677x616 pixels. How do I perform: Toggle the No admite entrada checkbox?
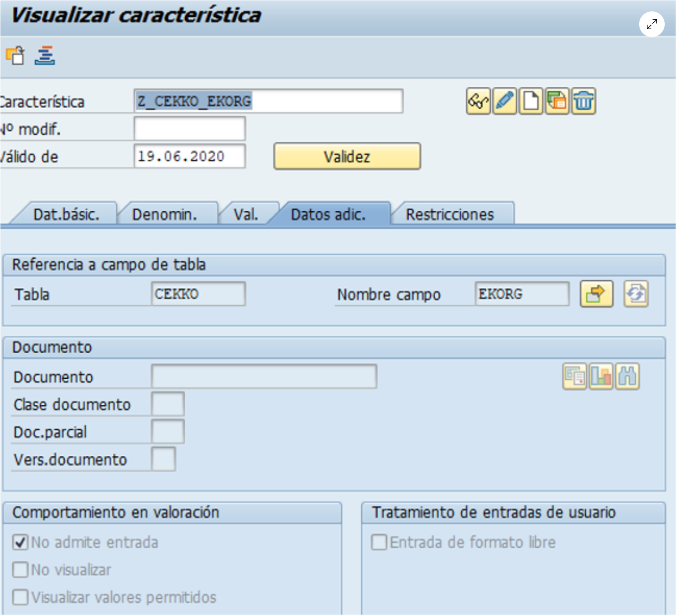pos(21,543)
